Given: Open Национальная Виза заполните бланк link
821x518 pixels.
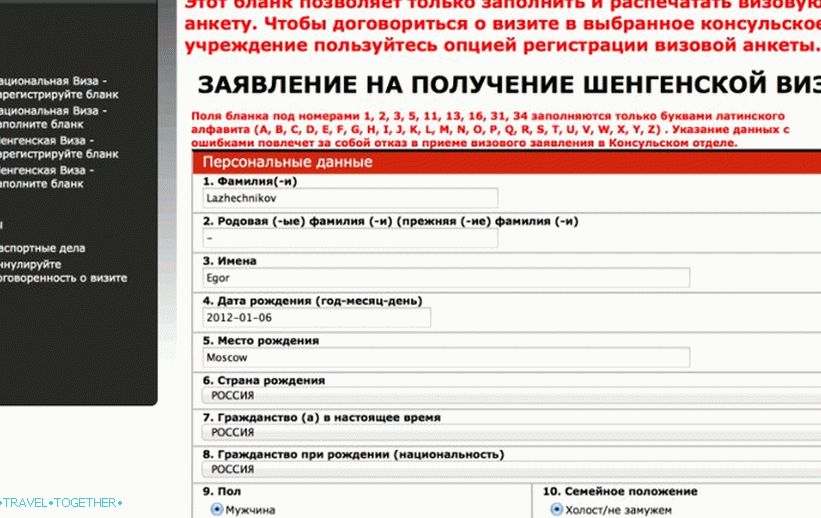Looking at the screenshot, I should point(53,118).
